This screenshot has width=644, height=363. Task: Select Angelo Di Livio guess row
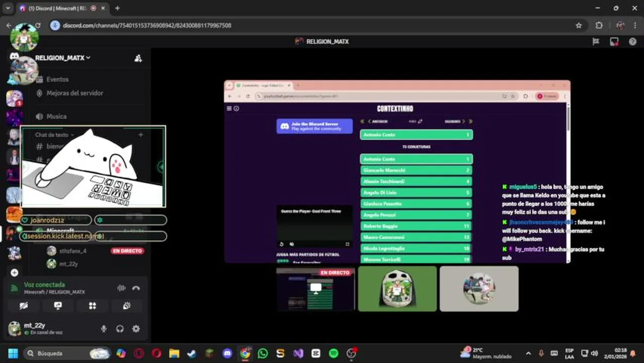pos(416,193)
